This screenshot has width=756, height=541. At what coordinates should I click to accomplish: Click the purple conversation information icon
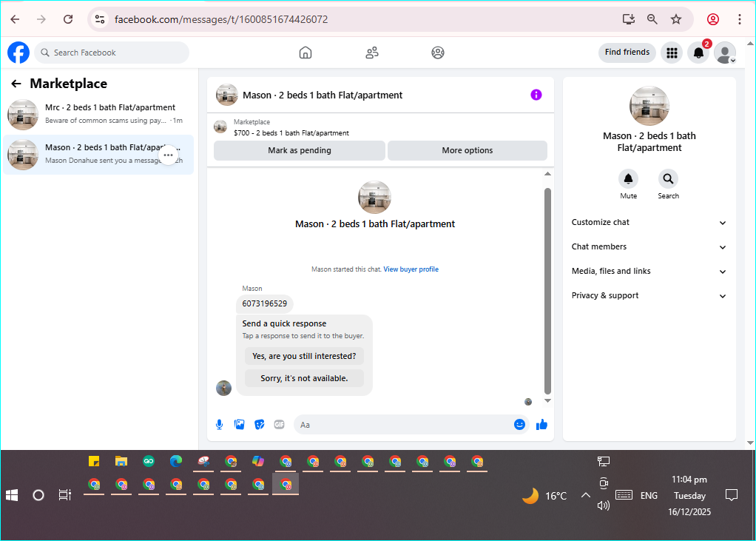point(536,95)
